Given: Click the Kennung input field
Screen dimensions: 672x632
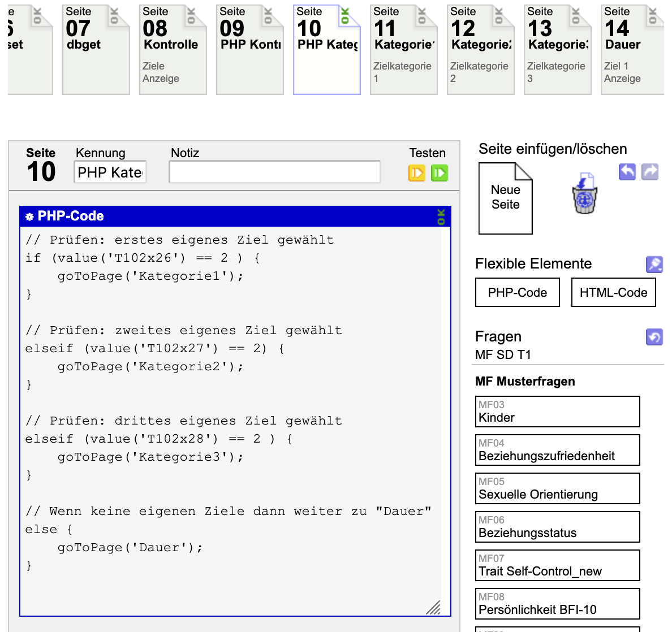Looking at the screenshot, I should click(110, 172).
